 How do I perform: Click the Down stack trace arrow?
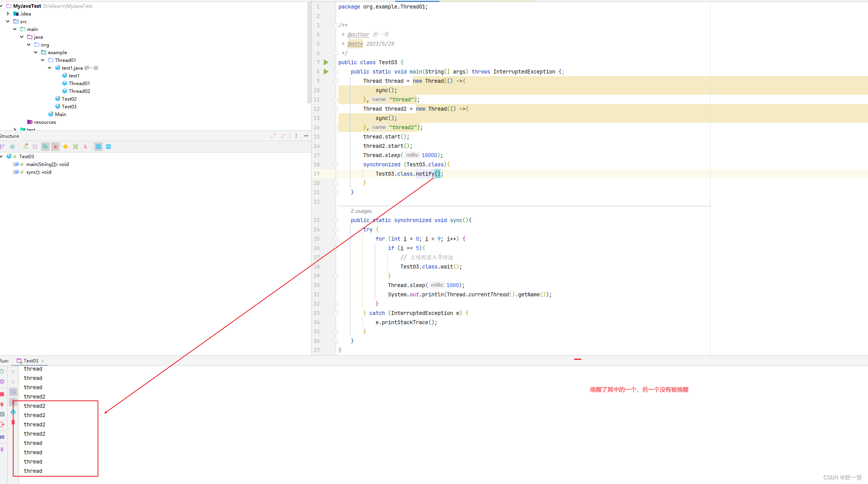(x=13, y=382)
